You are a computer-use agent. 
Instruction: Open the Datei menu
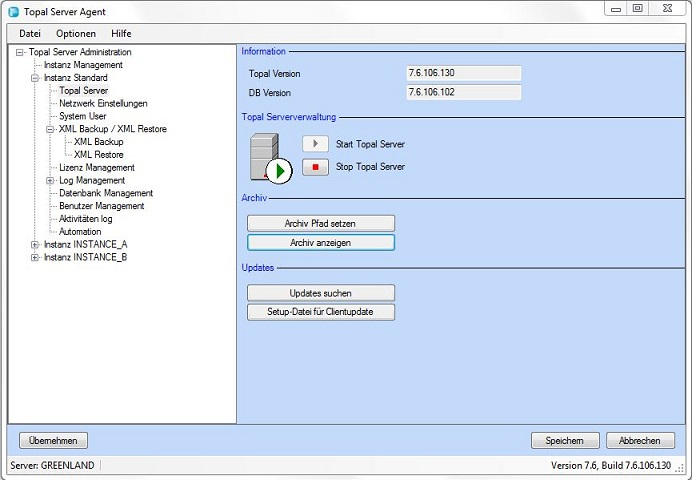coord(30,33)
